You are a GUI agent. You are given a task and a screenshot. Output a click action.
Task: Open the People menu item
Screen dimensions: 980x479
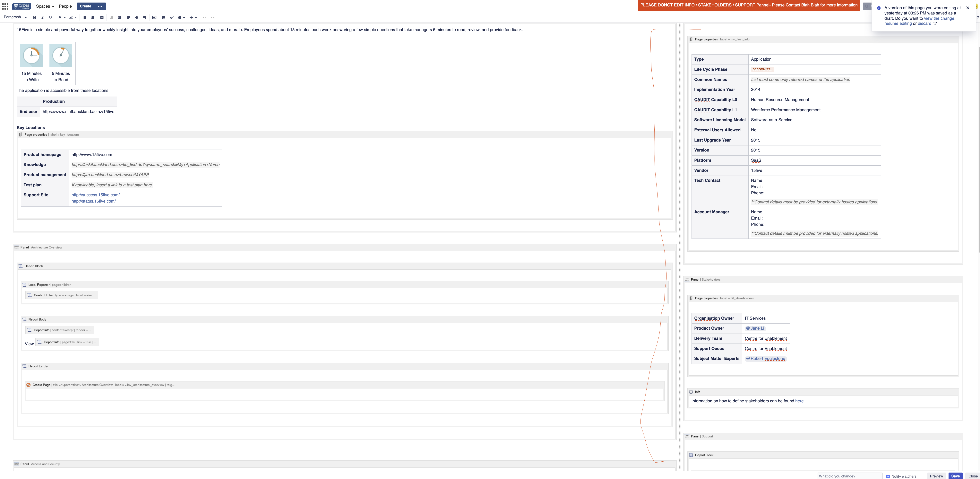tap(65, 6)
